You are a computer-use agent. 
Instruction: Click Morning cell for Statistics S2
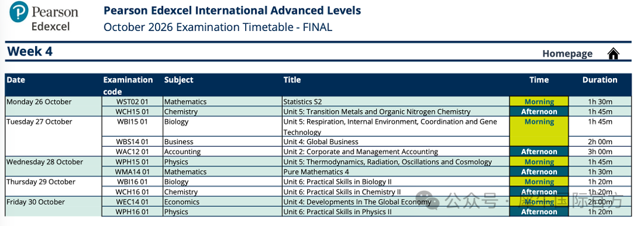coord(539,101)
